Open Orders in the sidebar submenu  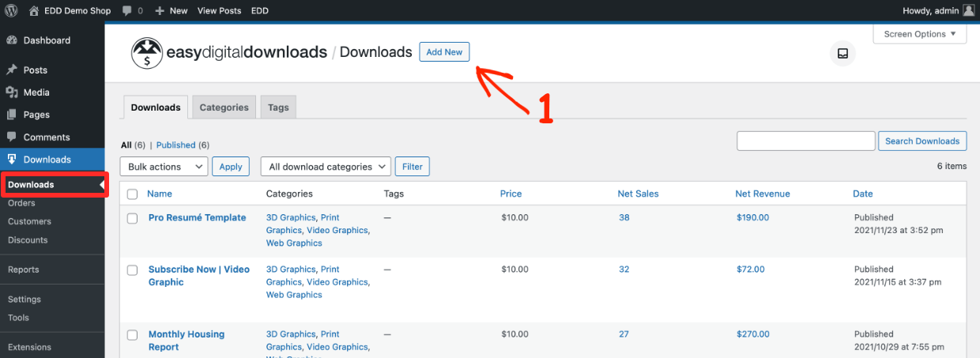(21, 203)
